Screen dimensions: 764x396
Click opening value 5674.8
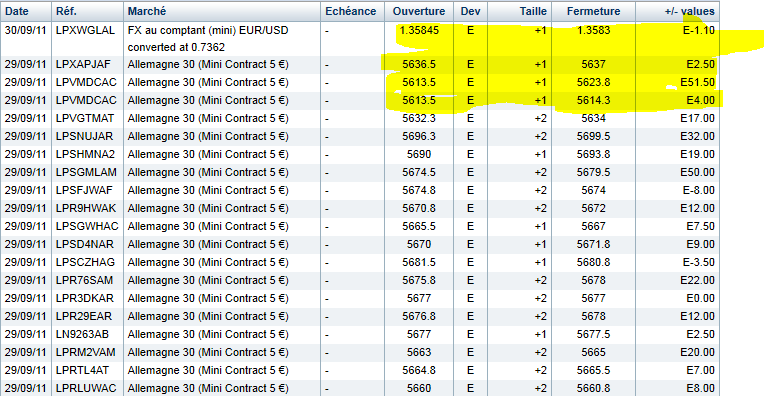(x=419, y=190)
